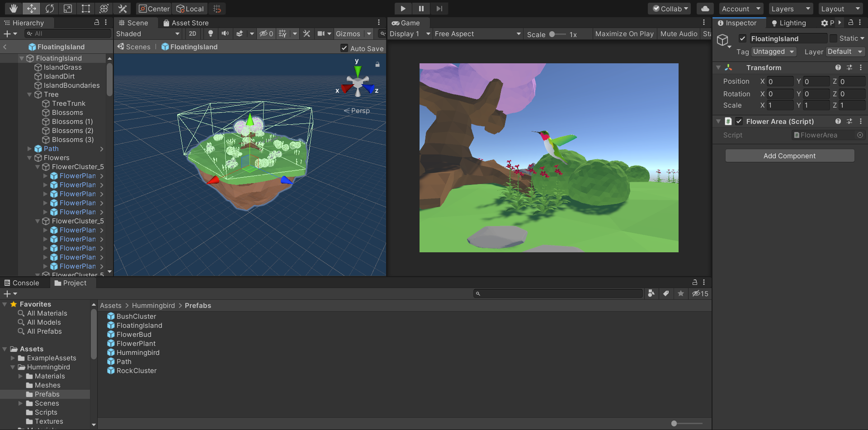The image size is (868, 430).
Task: Toggle Local handle rotation button
Action: (190, 9)
